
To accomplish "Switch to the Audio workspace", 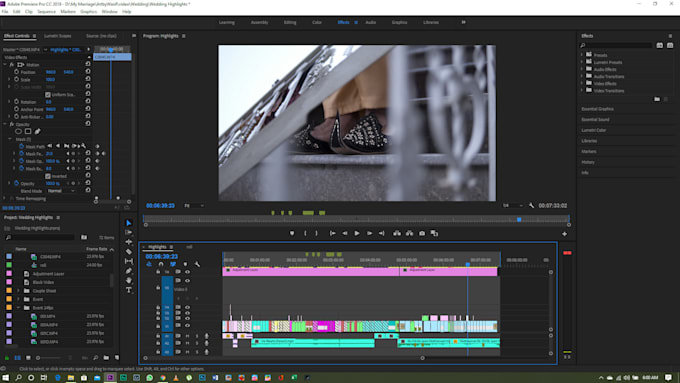I will [x=370, y=22].
